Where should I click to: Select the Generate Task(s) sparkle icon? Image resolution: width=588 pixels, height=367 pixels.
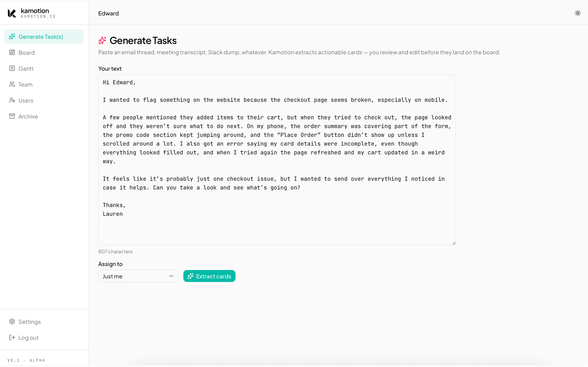point(12,36)
